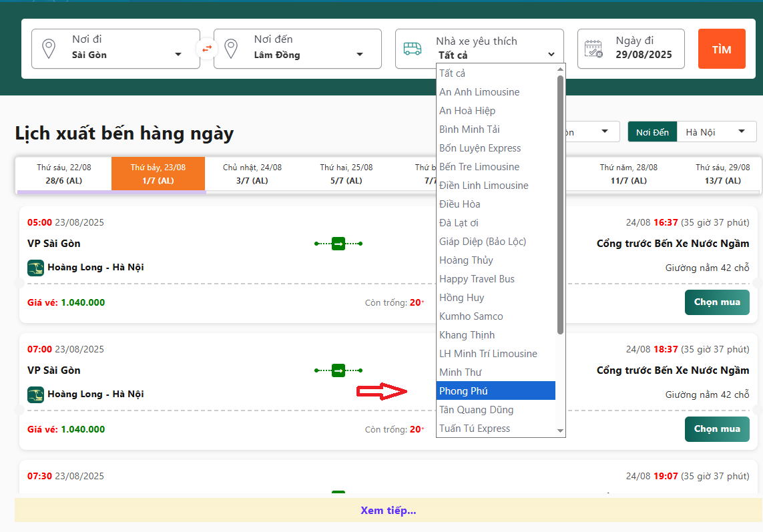Switch to Thứ sáu, 29/08 date tab
Image resolution: width=763 pixels, height=532 pixels.
722,174
